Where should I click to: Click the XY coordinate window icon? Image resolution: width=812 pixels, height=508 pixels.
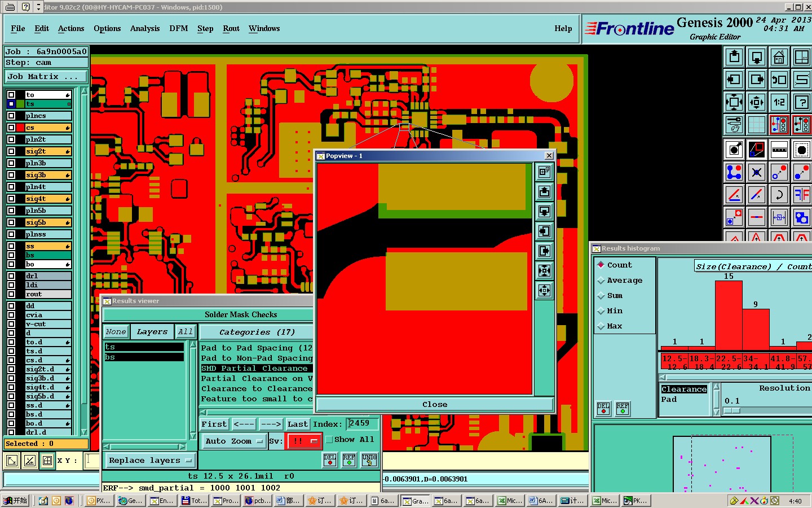[x=801, y=56]
